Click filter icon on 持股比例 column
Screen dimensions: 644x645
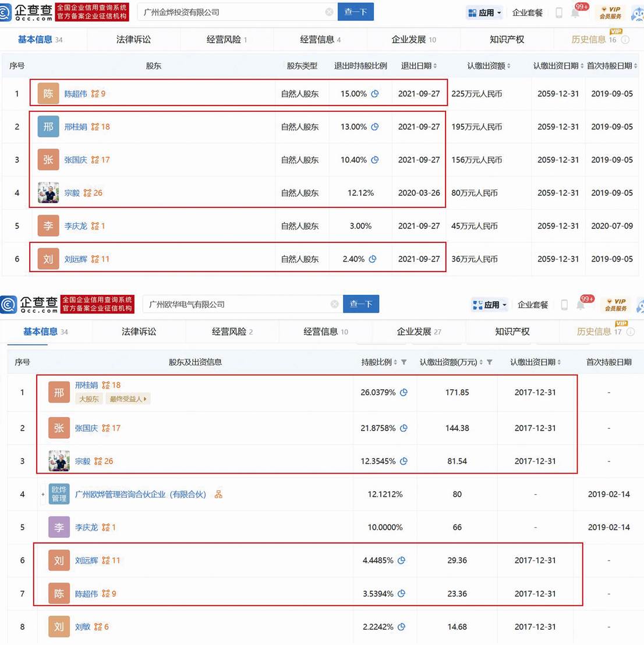pyautogui.click(x=404, y=362)
